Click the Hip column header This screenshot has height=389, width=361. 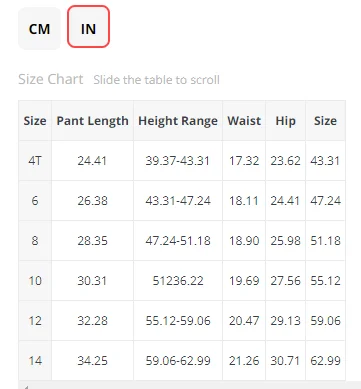[285, 120]
